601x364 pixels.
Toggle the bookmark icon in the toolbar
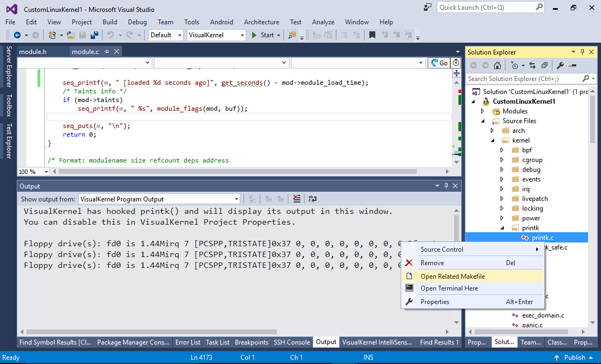tap(372, 35)
